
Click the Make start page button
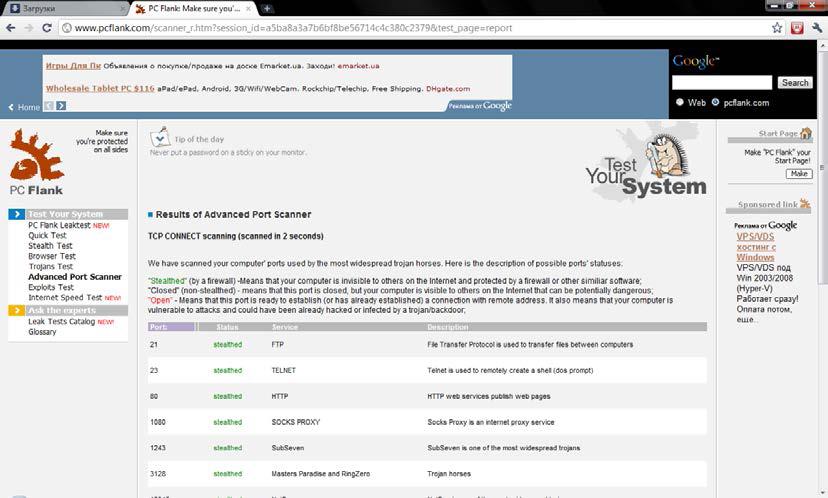[x=799, y=174]
